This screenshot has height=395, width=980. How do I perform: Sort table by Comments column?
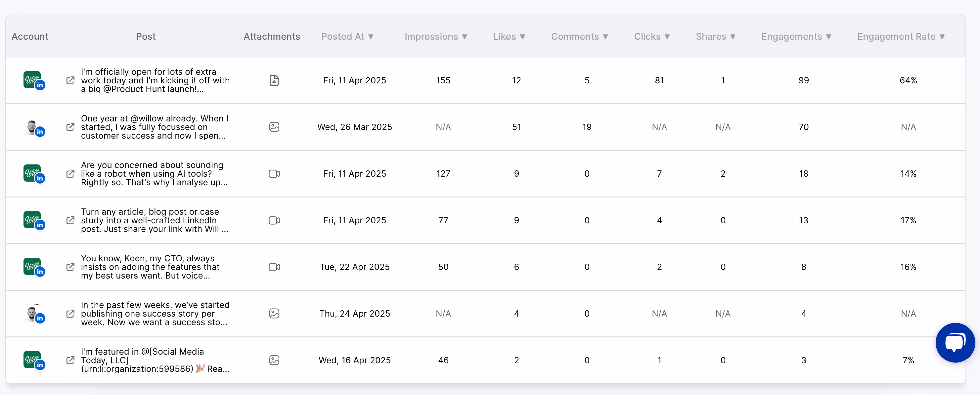(579, 36)
